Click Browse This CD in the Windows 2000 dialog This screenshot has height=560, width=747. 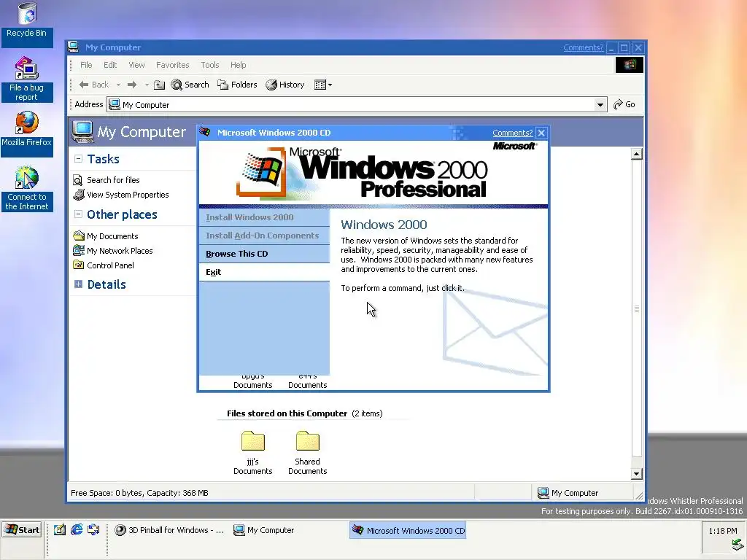[x=264, y=254]
